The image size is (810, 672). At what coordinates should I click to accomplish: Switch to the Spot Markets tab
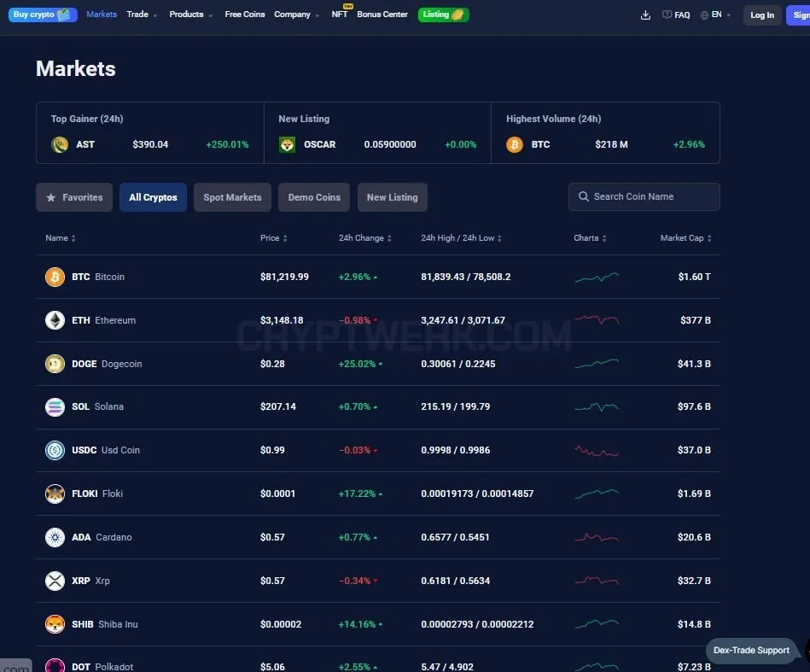point(232,197)
